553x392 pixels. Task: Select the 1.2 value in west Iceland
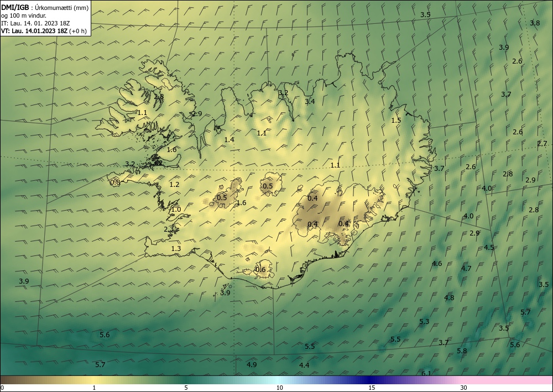point(175,184)
